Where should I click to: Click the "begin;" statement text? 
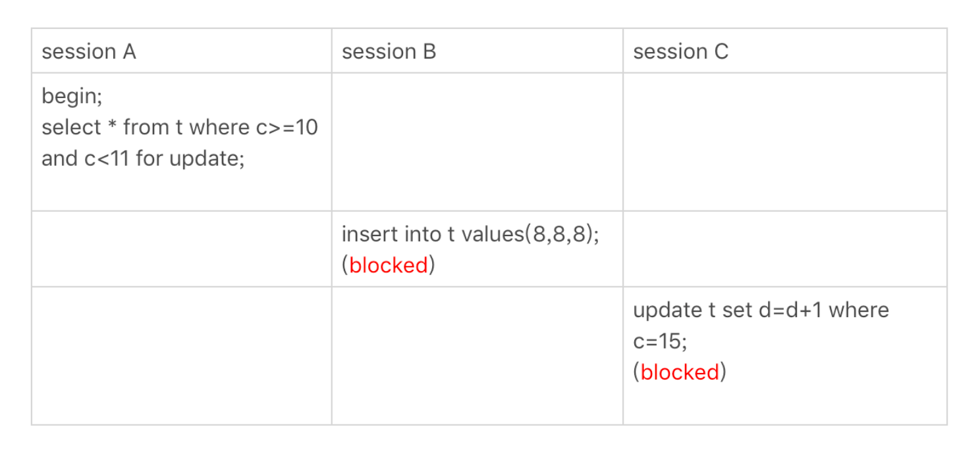coord(72,97)
